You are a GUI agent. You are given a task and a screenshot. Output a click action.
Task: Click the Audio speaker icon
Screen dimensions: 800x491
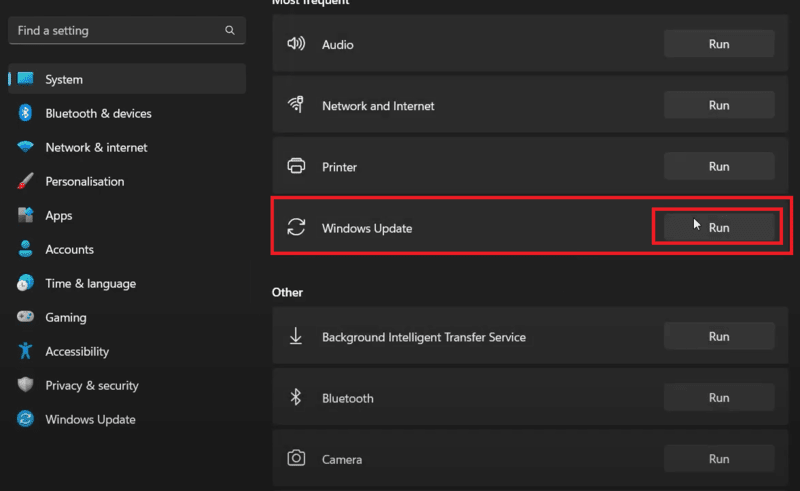tap(296, 43)
